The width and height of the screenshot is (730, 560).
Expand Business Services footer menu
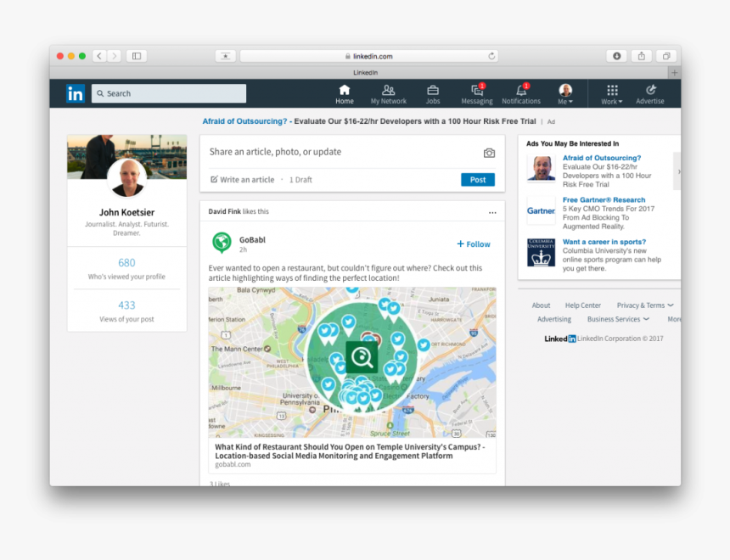(x=618, y=319)
